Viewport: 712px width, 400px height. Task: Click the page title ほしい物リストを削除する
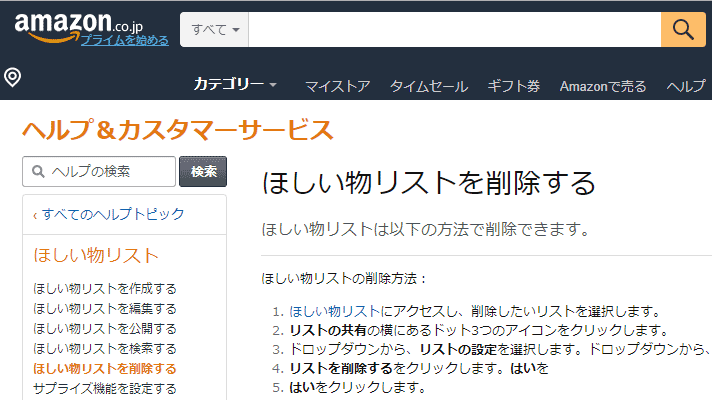(x=428, y=183)
